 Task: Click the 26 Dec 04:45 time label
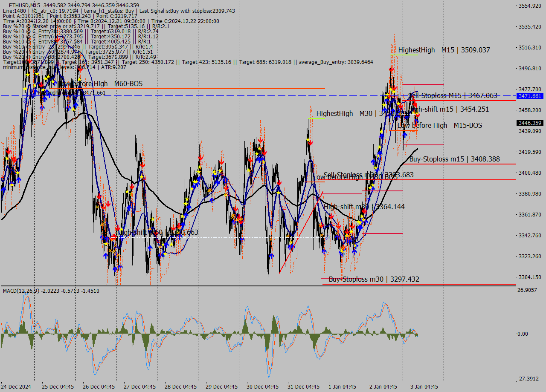point(99,387)
